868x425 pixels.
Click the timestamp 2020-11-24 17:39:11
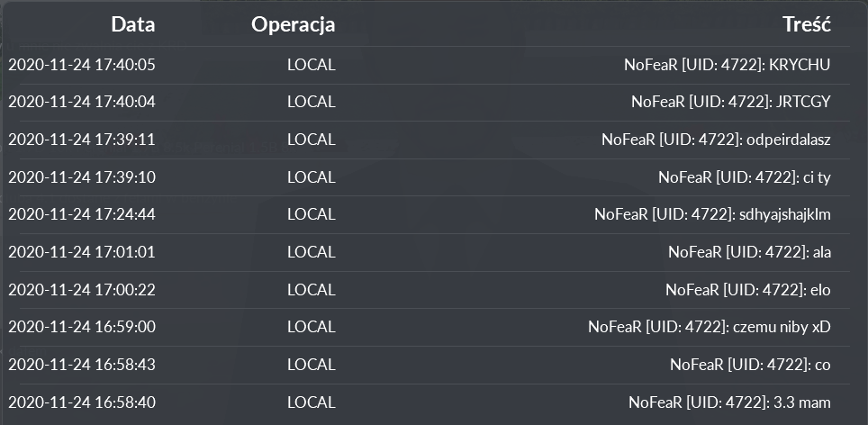pos(82,140)
